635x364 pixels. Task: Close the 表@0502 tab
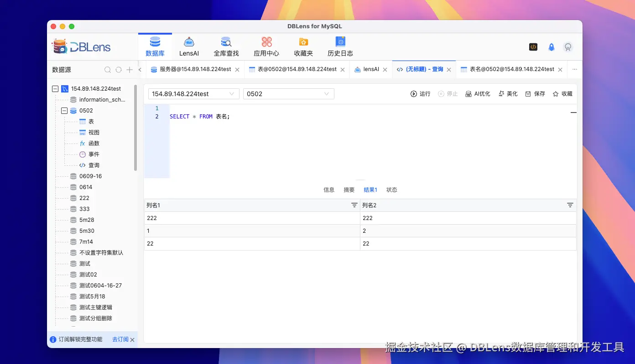(x=343, y=70)
